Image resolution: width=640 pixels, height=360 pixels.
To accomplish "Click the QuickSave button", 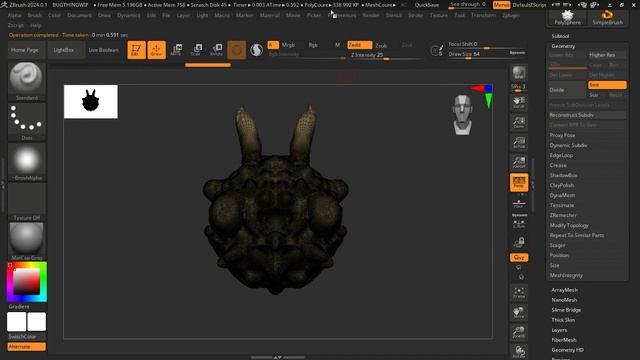I will (427, 5).
